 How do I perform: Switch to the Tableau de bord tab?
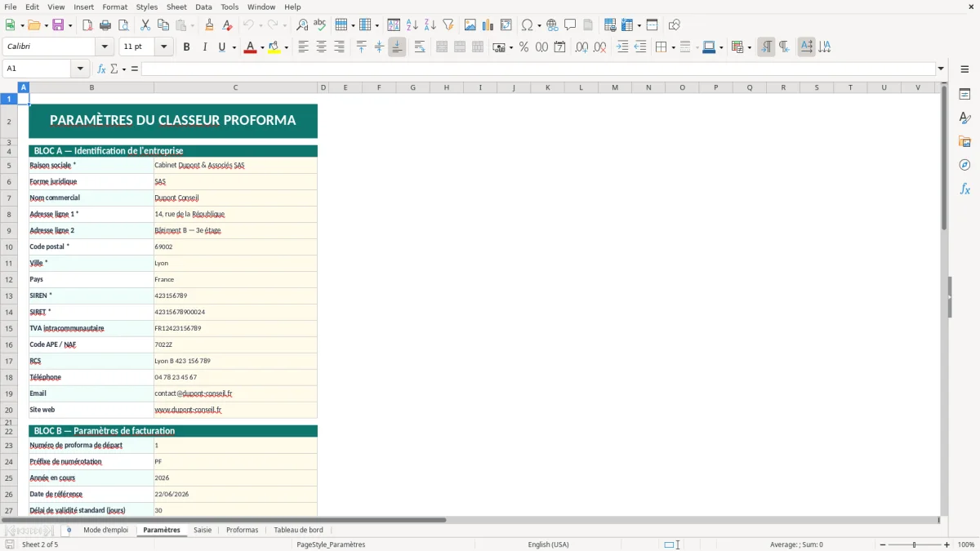coord(298,530)
